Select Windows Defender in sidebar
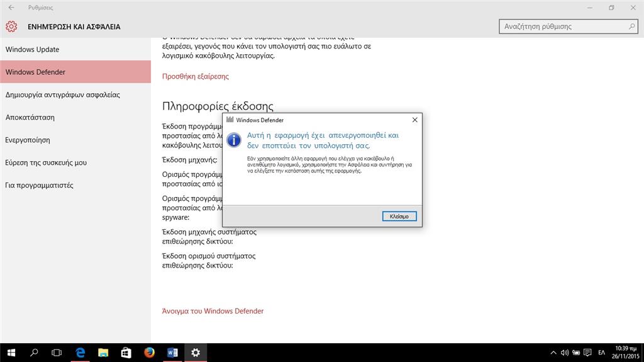Screen dimensions: 644x362 coord(75,72)
